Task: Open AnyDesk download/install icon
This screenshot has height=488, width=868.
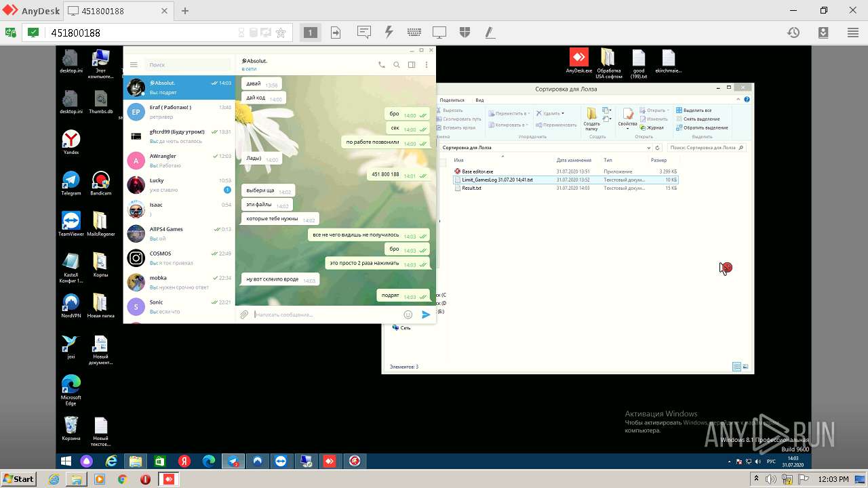Action: pos(823,33)
